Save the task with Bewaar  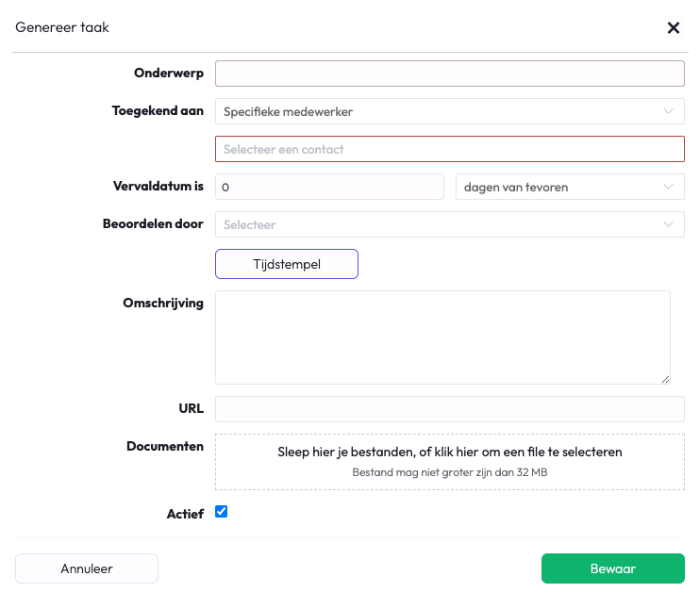[x=612, y=568]
